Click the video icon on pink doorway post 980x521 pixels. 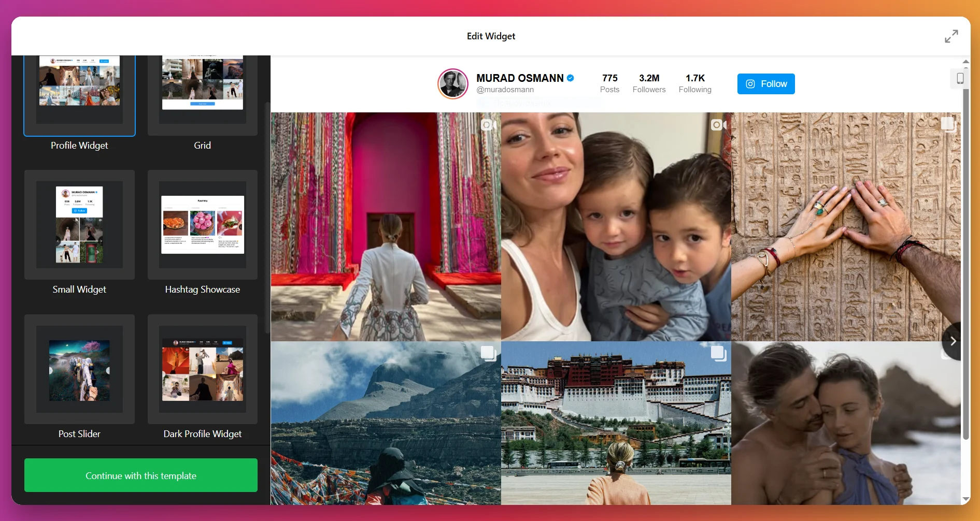(x=488, y=125)
